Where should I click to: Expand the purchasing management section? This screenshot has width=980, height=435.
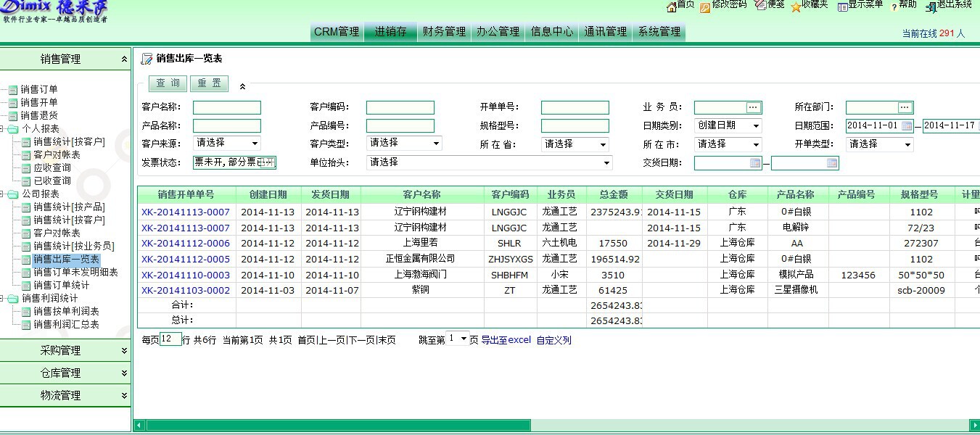tap(65, 350)
